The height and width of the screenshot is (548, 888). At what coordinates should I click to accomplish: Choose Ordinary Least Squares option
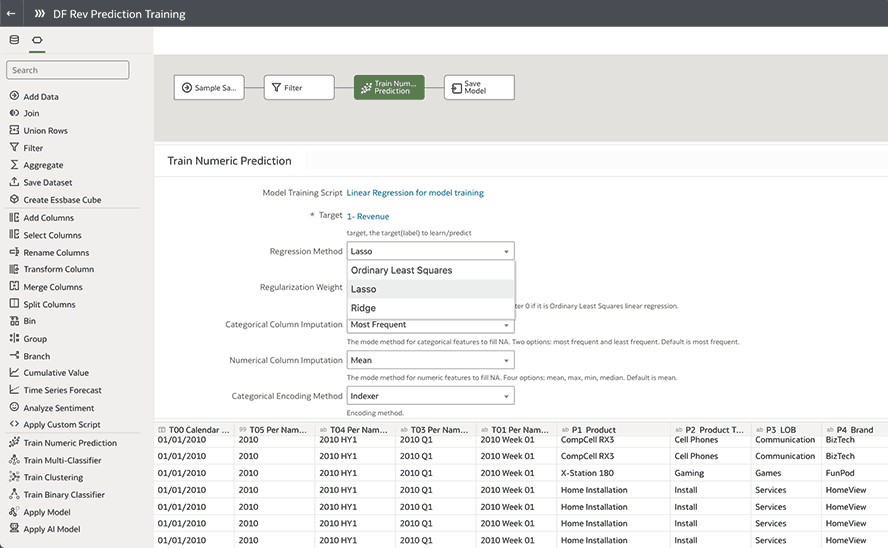[x=402, y=270]
